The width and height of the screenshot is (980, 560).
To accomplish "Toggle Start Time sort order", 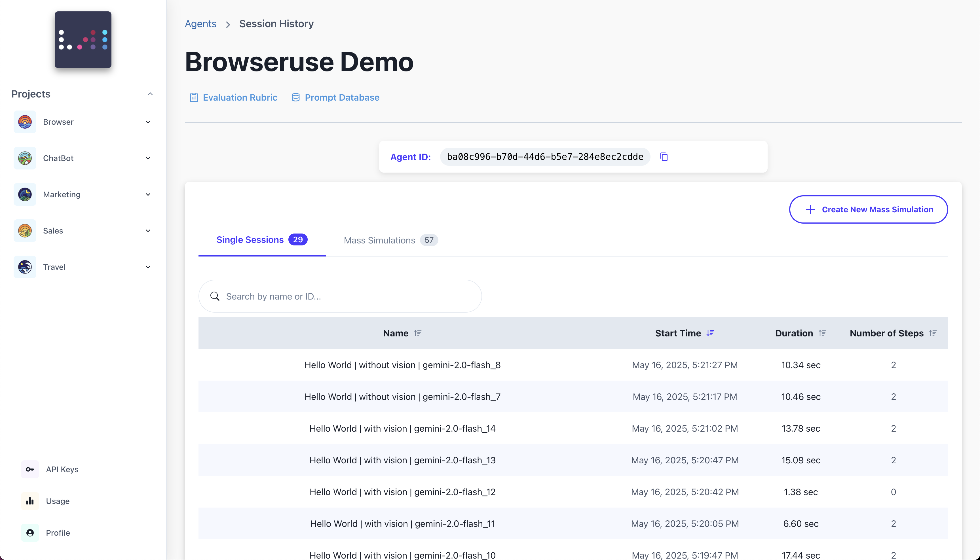I will tap(710, 333).
